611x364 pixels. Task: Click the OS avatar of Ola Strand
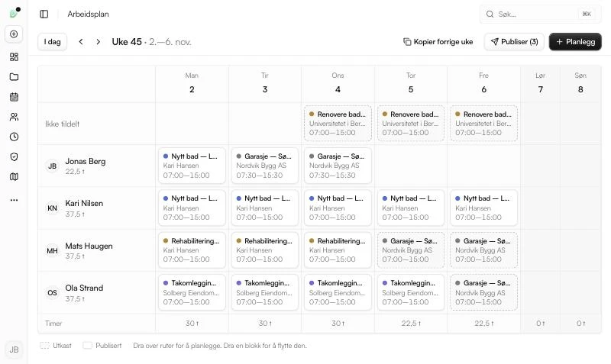[x=52, y=293]
